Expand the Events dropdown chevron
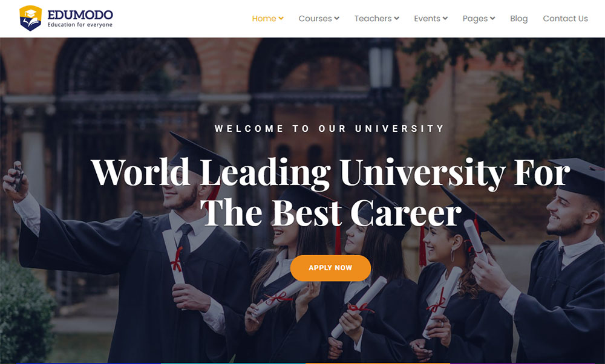Screen dimensions: 605x364 coord(445,19)
